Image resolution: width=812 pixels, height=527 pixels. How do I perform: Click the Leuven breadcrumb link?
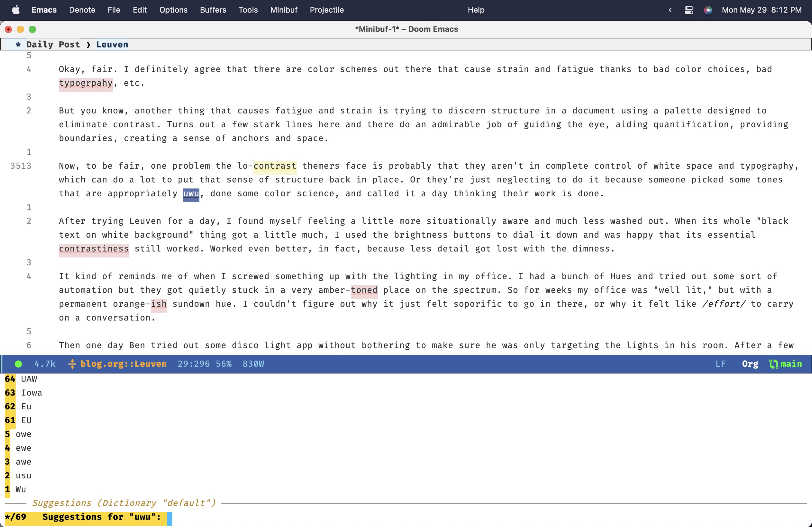pos(112,44)
